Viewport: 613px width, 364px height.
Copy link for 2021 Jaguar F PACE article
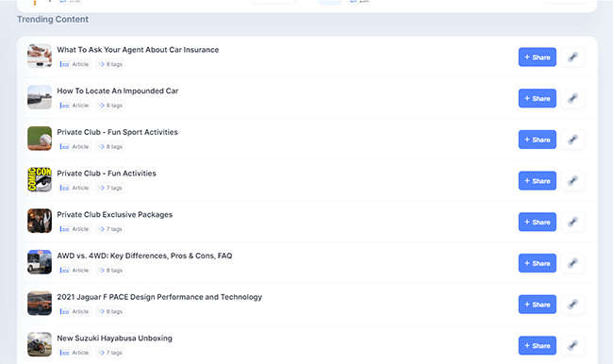click(572, 305)
